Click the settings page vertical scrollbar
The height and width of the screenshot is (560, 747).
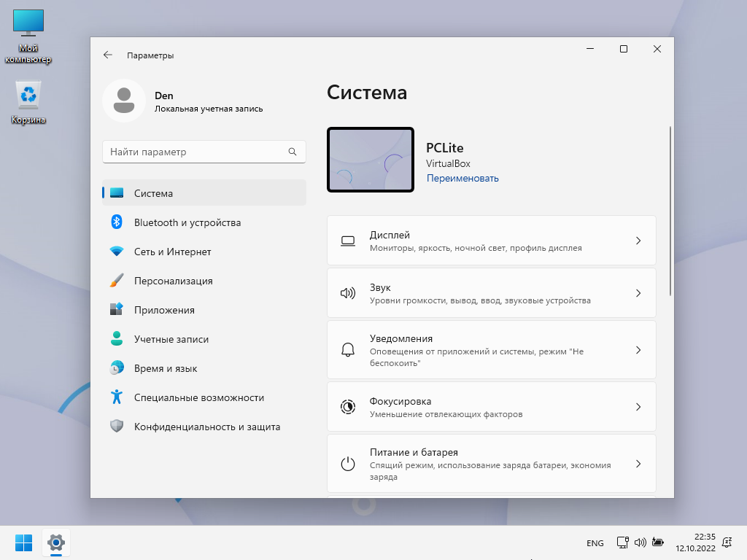[x=670, y=211]
